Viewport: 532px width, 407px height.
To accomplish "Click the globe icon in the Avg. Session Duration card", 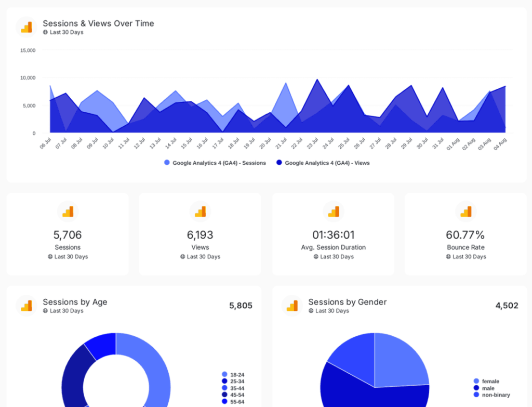I will pyautogui.click(x=316, y=257).
